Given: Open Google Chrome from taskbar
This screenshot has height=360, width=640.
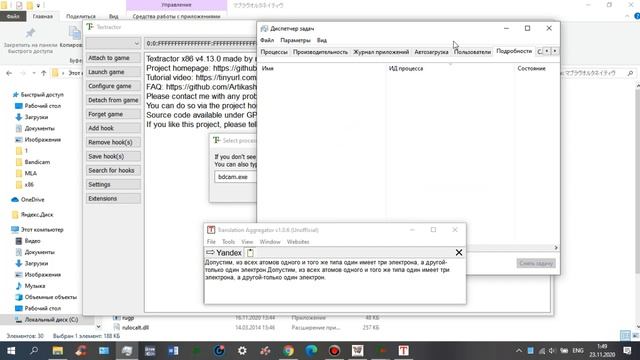Looking at the screenshot, I should [288, 351].
